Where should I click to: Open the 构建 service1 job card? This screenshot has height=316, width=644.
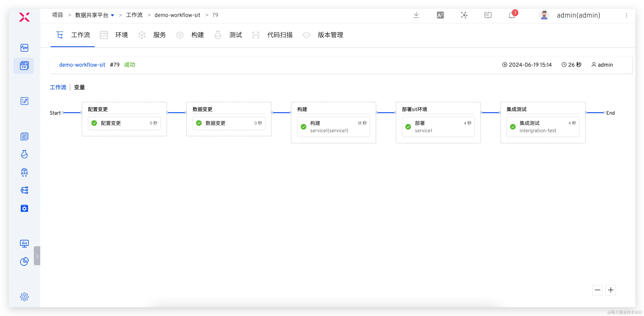(333, 127)
